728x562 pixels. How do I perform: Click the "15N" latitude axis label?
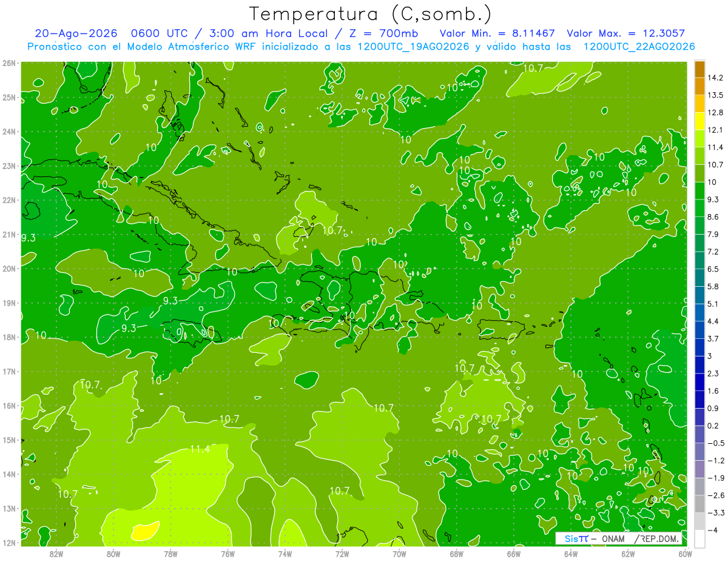point(8,440)
